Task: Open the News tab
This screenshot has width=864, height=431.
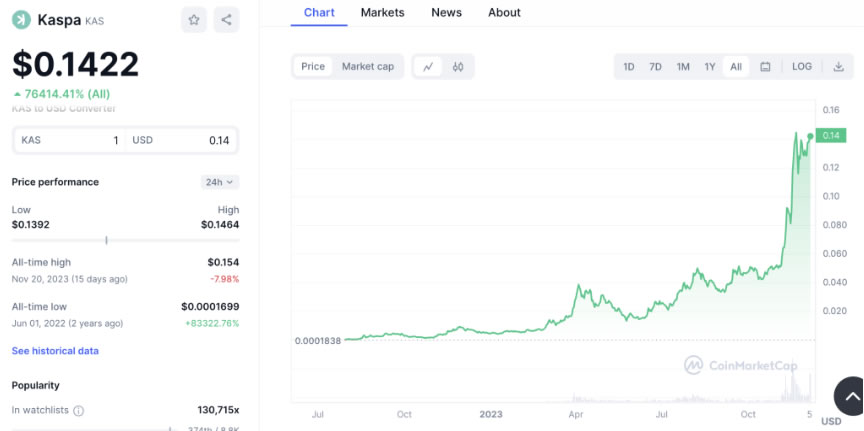Action: (446, 12)
